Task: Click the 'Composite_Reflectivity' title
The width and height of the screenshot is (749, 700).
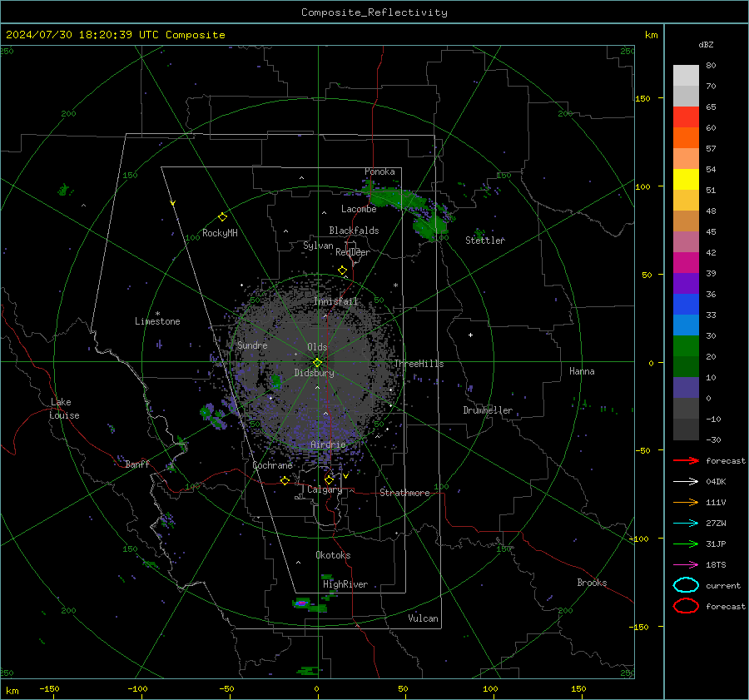Action: (374, 12)
